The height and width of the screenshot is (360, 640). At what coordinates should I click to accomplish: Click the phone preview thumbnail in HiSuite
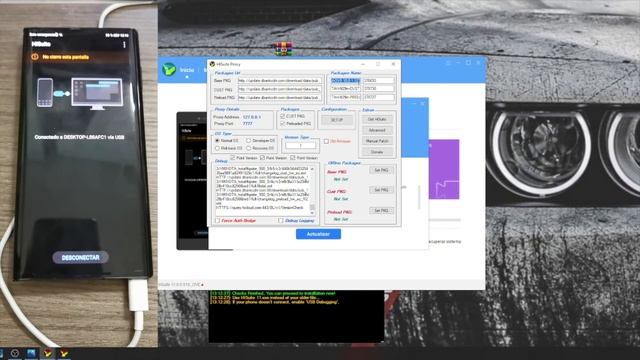tap(192, 180)
